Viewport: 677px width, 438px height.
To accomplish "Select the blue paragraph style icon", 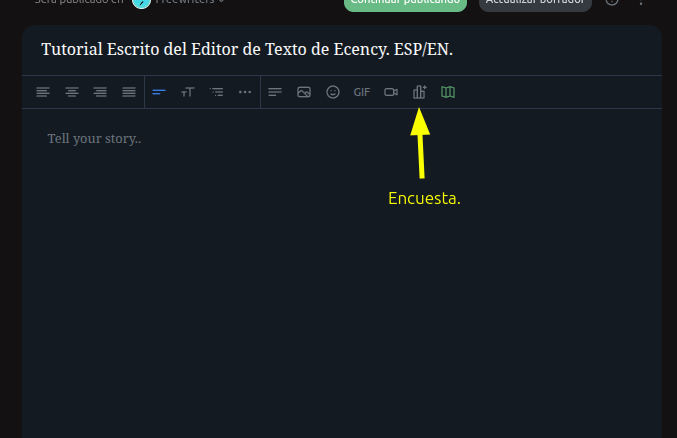I will 159,92.
